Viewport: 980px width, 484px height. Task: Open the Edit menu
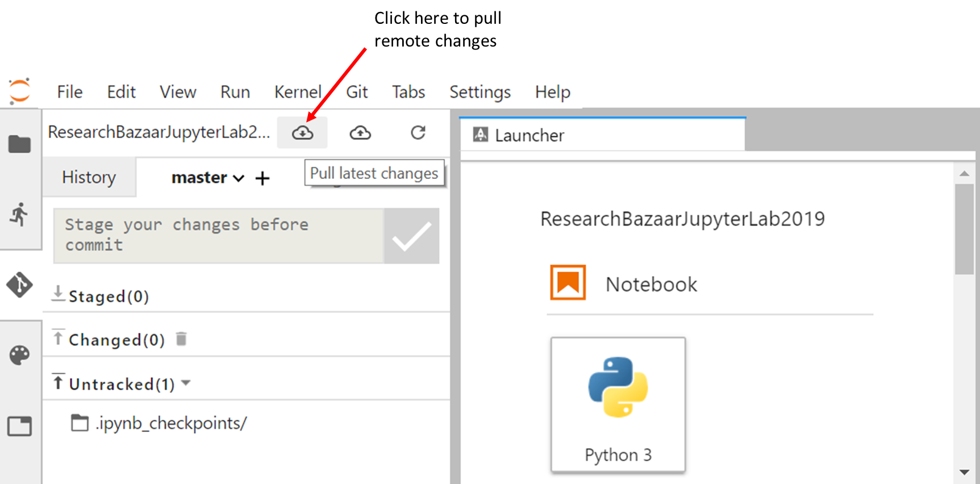click(x=122, y=92)
